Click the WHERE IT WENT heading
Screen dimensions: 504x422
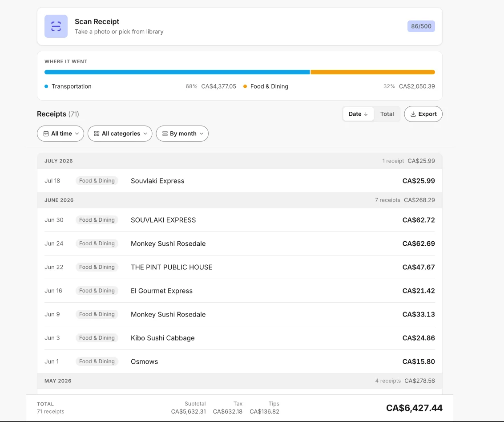[66, 61]
